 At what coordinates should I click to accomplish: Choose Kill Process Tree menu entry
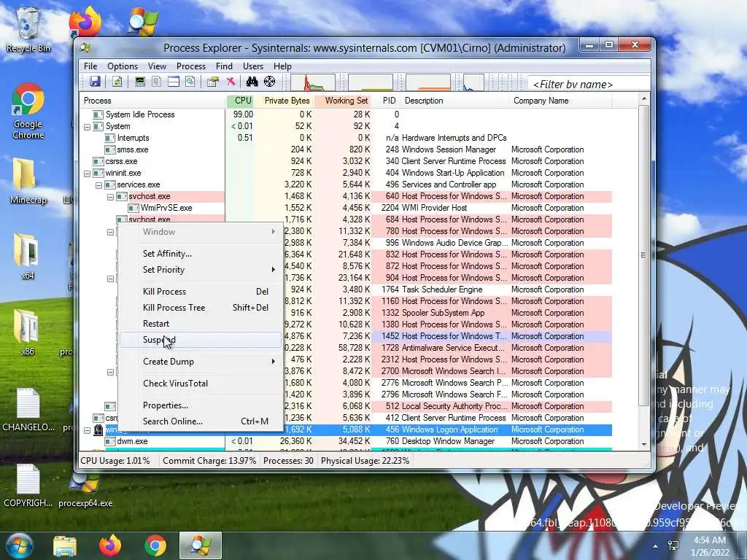[200, 308]
